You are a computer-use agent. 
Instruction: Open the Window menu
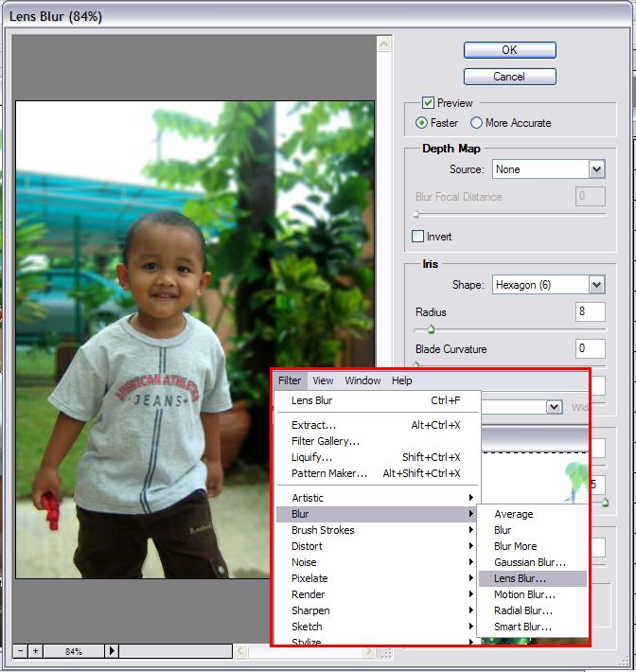point(362,380)
